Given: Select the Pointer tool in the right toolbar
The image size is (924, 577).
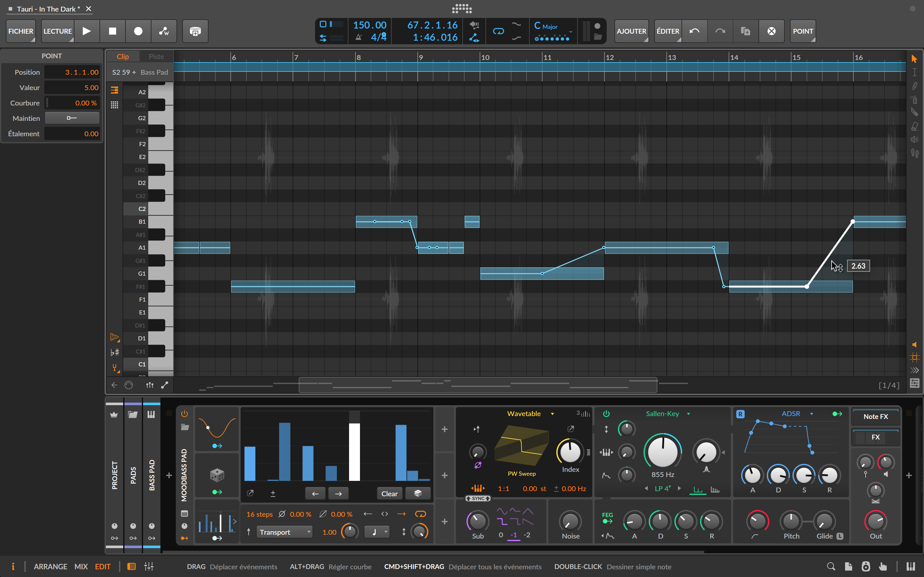Looking at the screenshot, I should click(915, 58).
